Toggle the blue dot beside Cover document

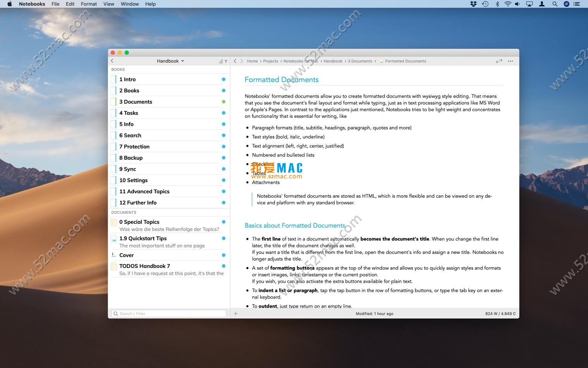[x=224, y=255]
